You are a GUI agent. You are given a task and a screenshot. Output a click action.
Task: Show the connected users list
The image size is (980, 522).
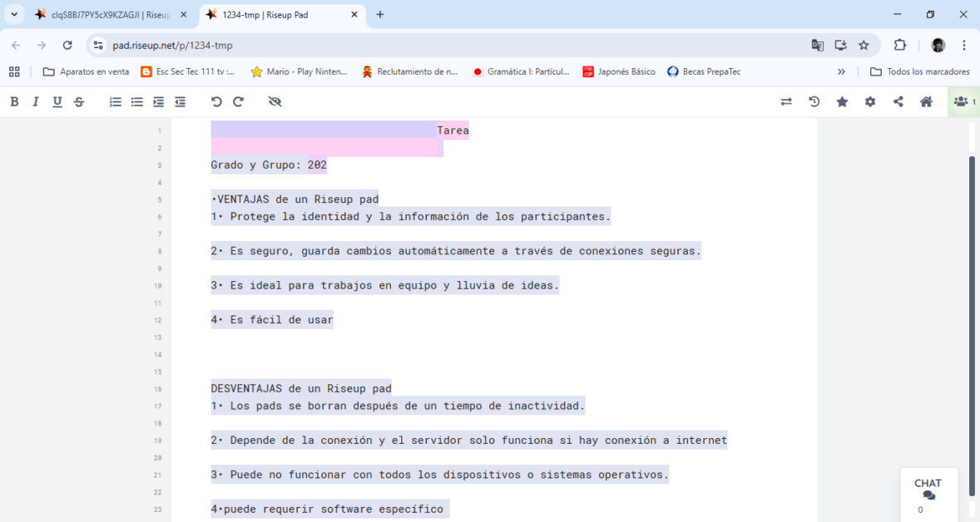[x=963, y=101]
